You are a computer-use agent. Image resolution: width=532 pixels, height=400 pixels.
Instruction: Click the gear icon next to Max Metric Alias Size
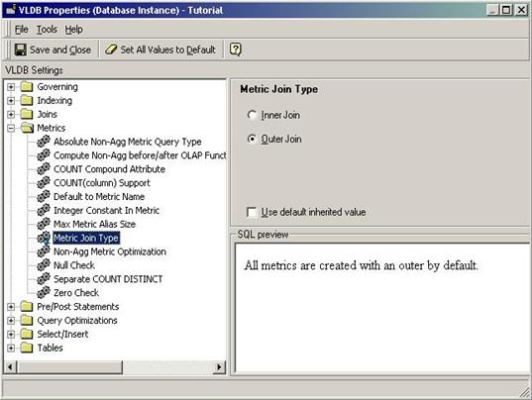[x=44, y=224]
